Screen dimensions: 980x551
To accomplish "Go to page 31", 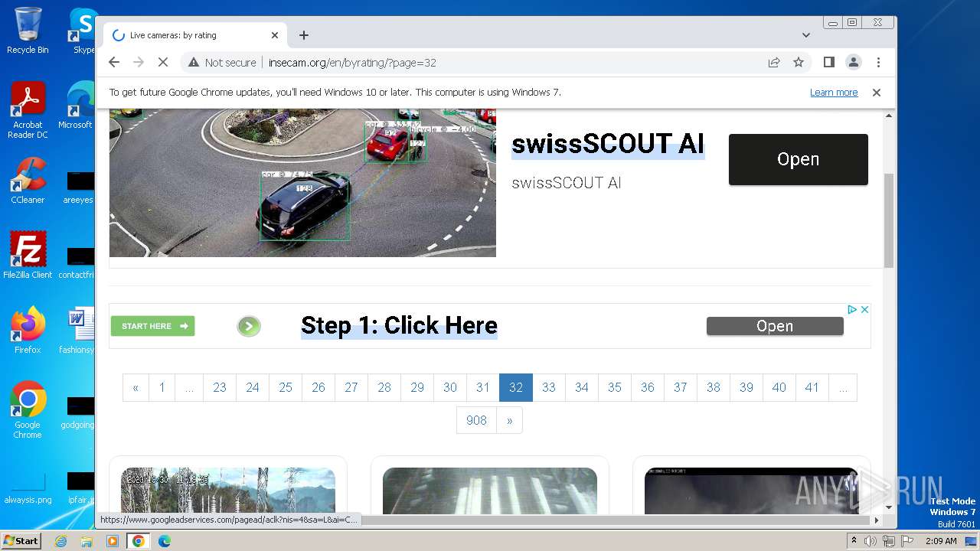I will tap(483, 387).
